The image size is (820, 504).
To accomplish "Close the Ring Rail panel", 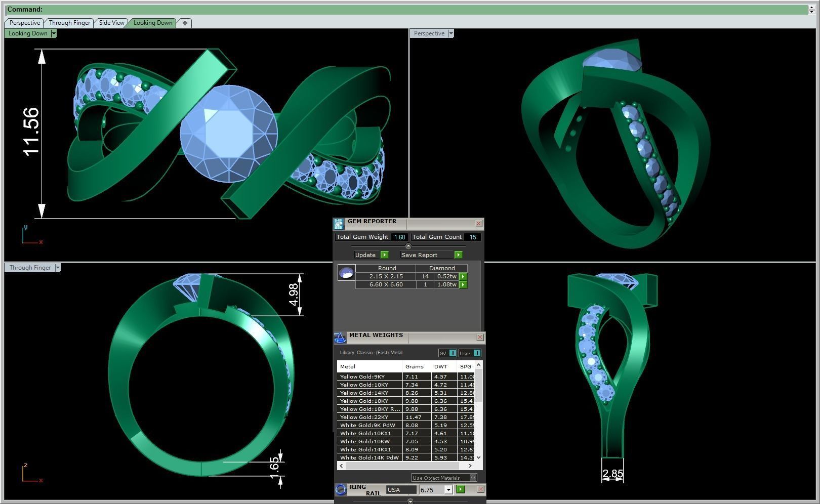I will [x=480, y=489].
